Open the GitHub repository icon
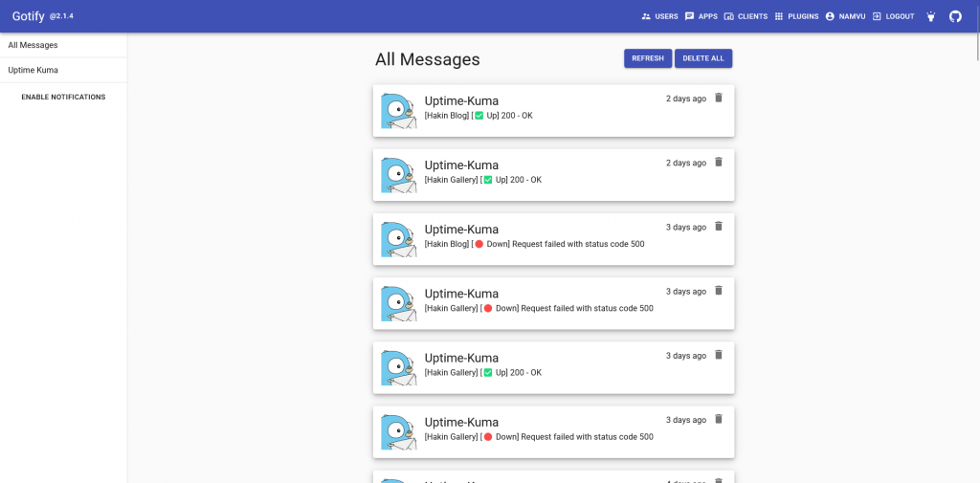The width and height of the screenshot is (980, 483). click(x=956, y=17)
